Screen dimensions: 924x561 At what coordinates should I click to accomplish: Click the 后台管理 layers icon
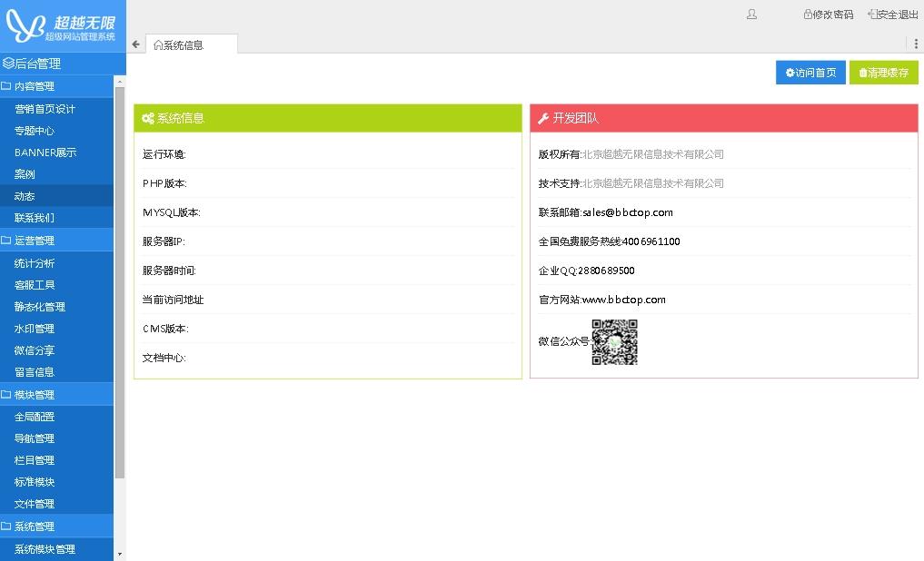[8, 64]
